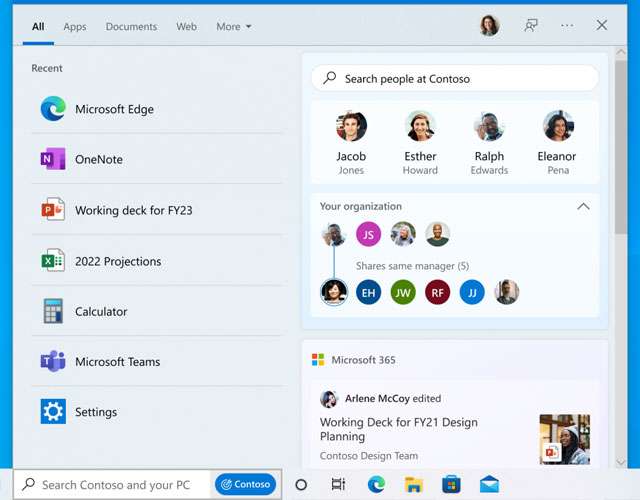This screenshot has width=640, height=500.
Task: Click Arlene McCoy's name in activity card
Action: click(x=377, y=398)
